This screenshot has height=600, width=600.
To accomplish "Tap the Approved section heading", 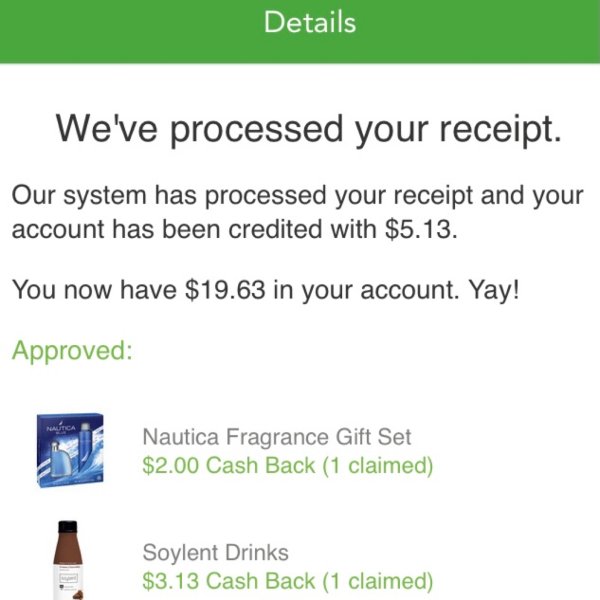I will click(x=72, y=351).
